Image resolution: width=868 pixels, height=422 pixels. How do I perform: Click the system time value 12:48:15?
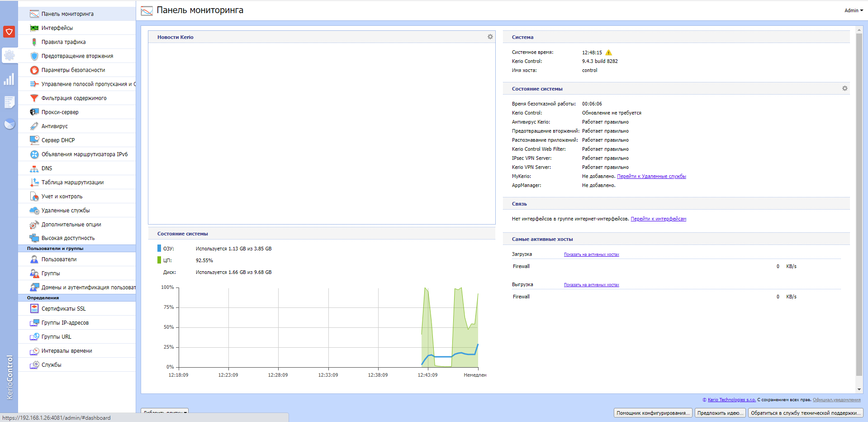coord(592,53)
